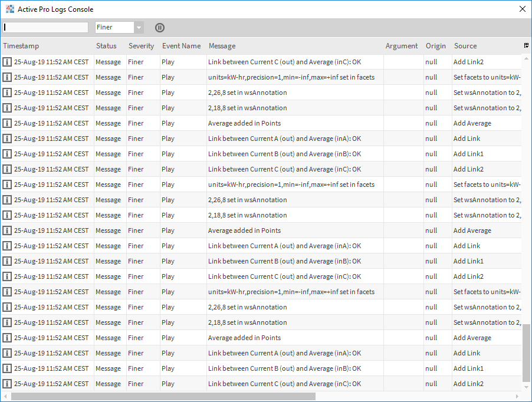The image size is (532, 402).
Task: Click the Message column header
Action: point(222,46)
